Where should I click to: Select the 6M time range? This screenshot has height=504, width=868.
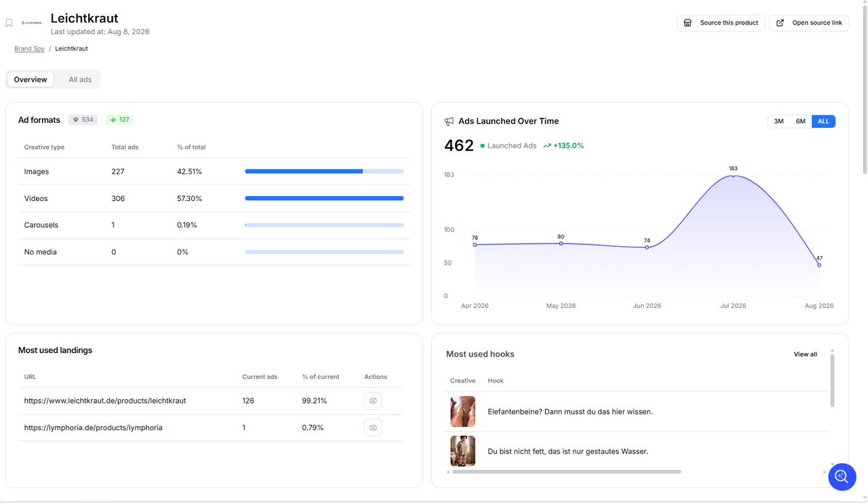(801, 121)
